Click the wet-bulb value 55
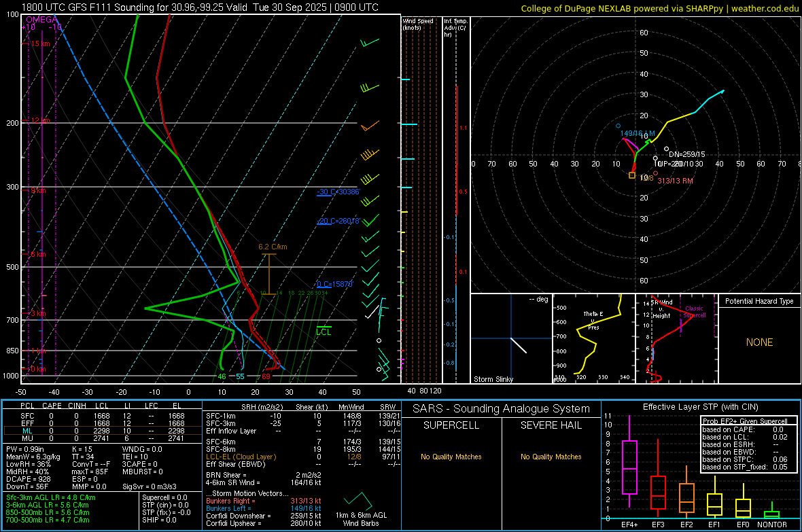The image size is (802, 532). tap(240, 376)
